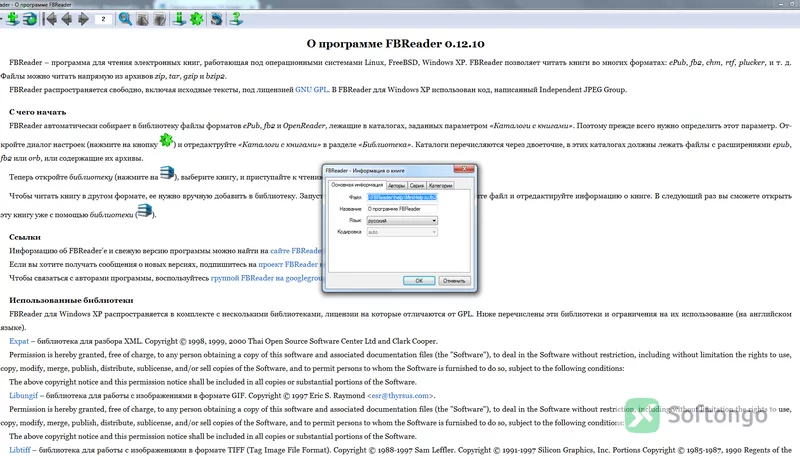Open the Категории tab
Image resolution: width=800 pixels, height=456 pixels.
pyautogui.click(x=440, y=186)
